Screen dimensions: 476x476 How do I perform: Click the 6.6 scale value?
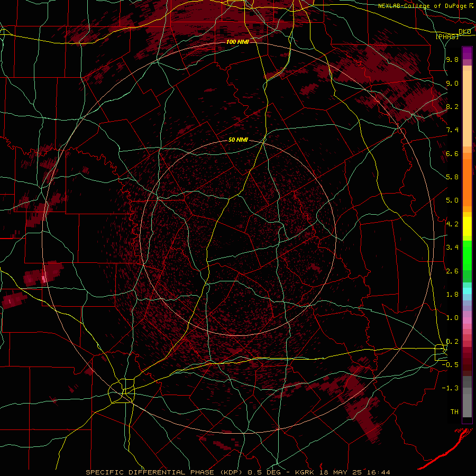pos(452,153)
